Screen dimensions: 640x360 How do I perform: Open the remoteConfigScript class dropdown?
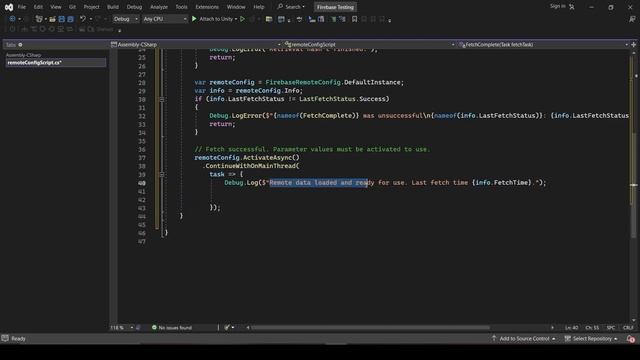coord(370,44)
